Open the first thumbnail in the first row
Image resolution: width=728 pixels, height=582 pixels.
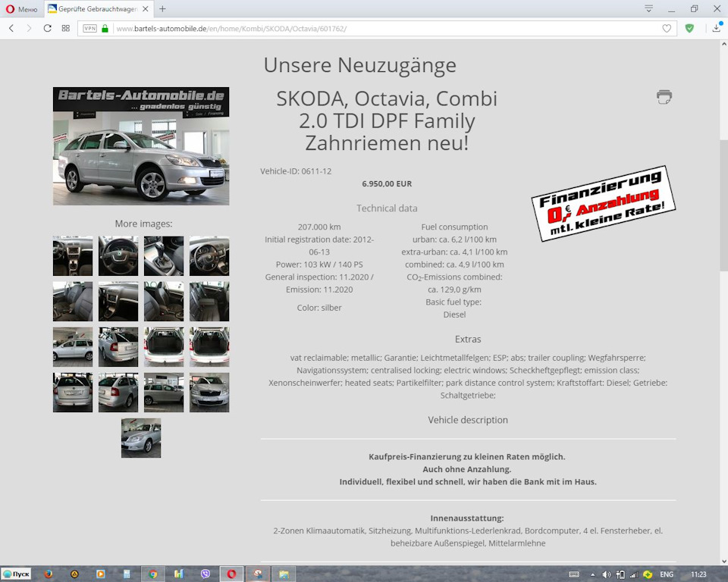click(73, 255)
